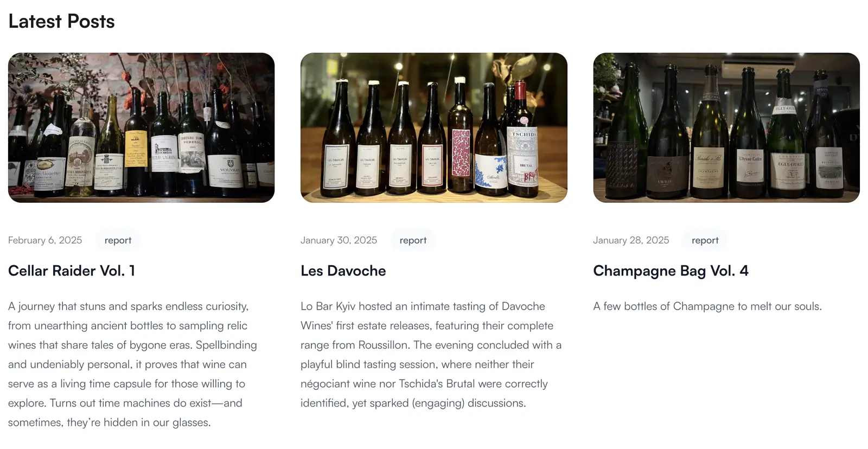The width and height of the screenshot is (868, 449).
Task: Open the Champagne Bag Vol. 4 title
Action: (x=671, y=271)
